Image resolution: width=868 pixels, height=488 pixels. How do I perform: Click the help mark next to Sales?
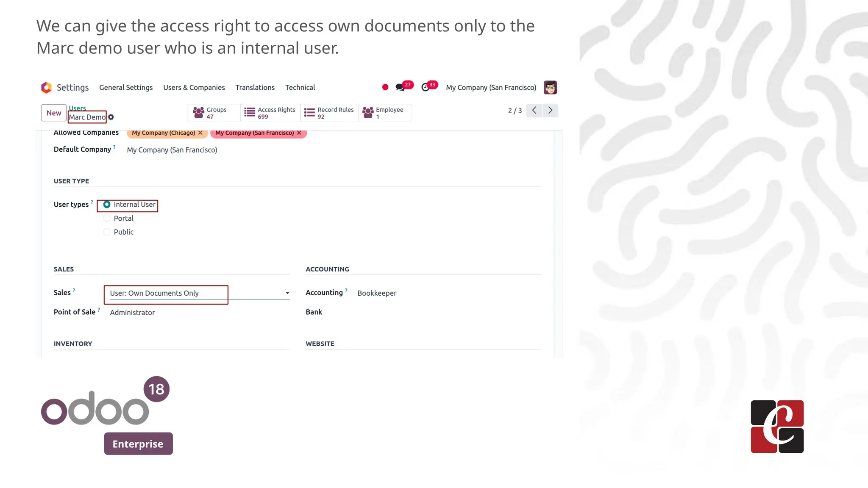(x=74, y=290)
